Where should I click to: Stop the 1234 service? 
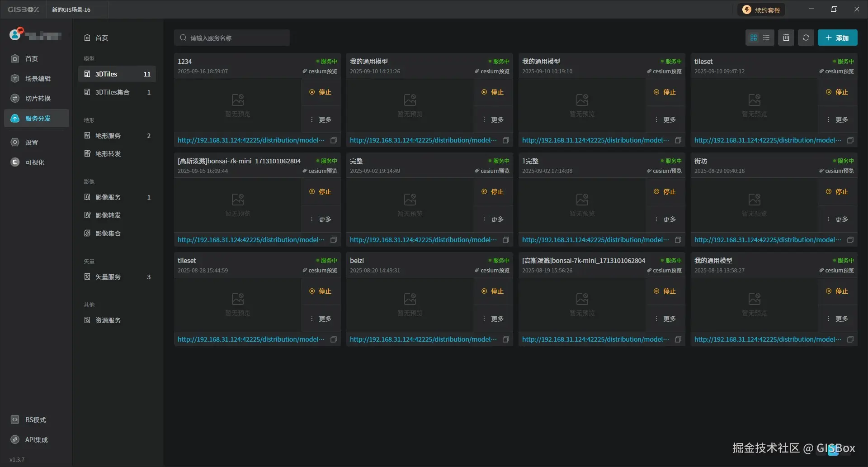tap(321, 92)
